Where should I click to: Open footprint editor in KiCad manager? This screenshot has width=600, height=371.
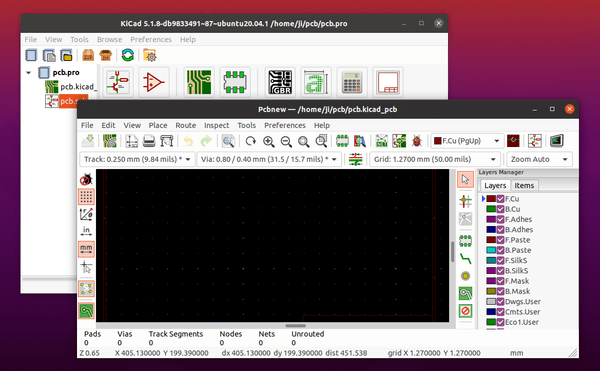click(235, 82)
